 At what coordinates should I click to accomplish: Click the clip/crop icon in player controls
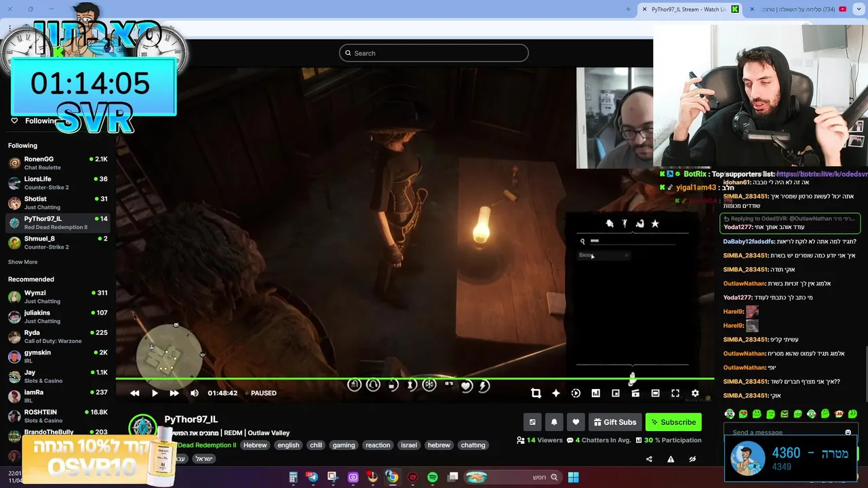point(536,393)
